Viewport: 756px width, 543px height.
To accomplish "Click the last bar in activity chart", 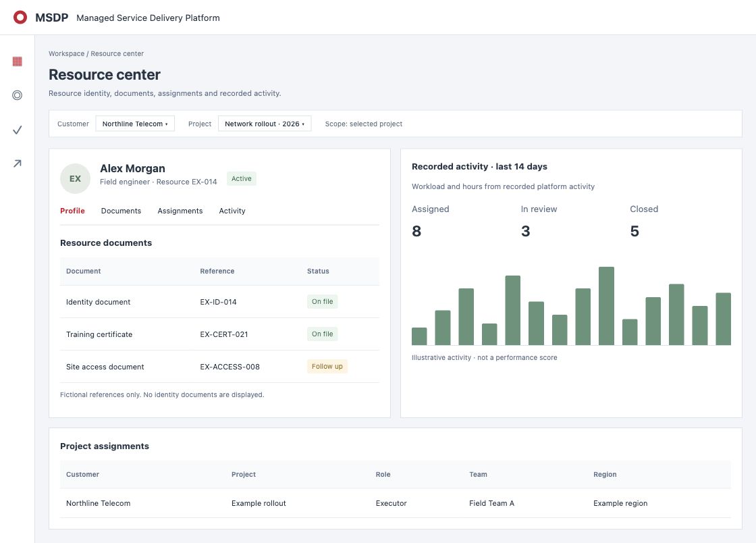I will coord(723,319).
